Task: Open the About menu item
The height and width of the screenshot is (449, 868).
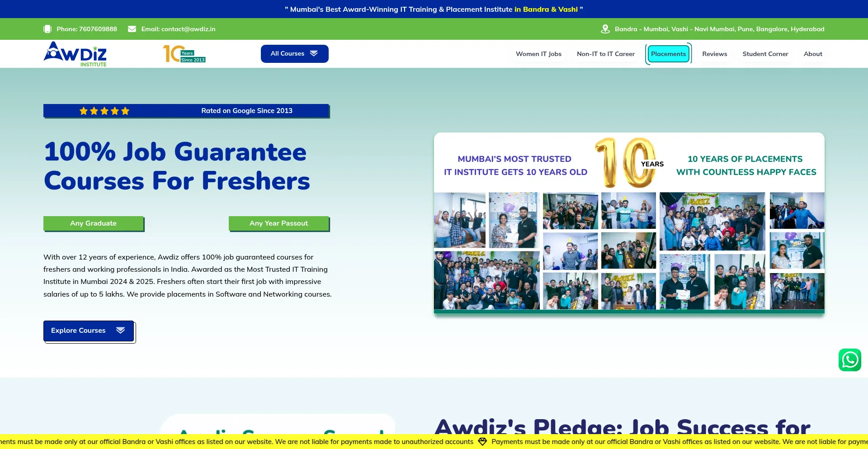Action: (x=813, y=54)
